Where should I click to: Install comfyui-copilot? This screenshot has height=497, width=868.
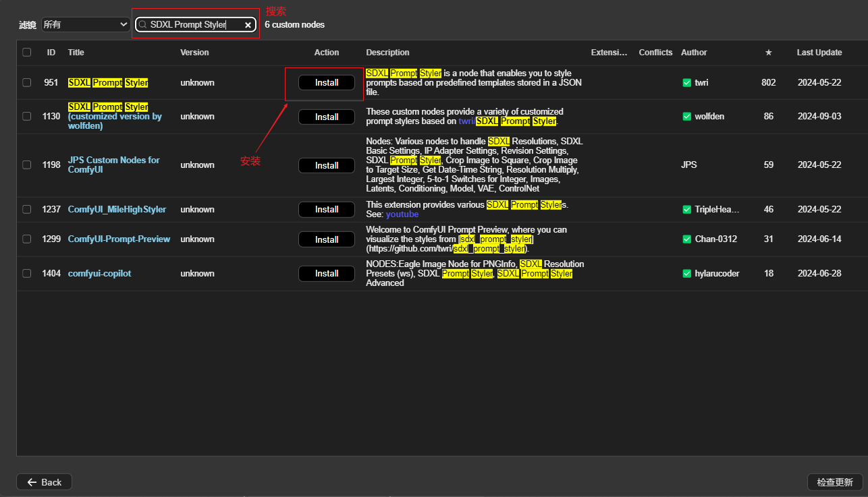click(327, 273)
